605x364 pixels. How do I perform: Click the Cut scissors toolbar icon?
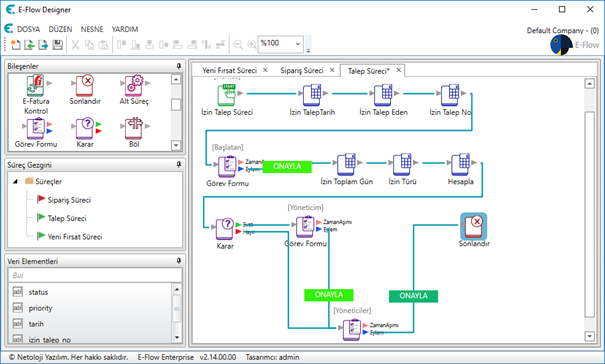pyautogui.click(x=75, y=45)
